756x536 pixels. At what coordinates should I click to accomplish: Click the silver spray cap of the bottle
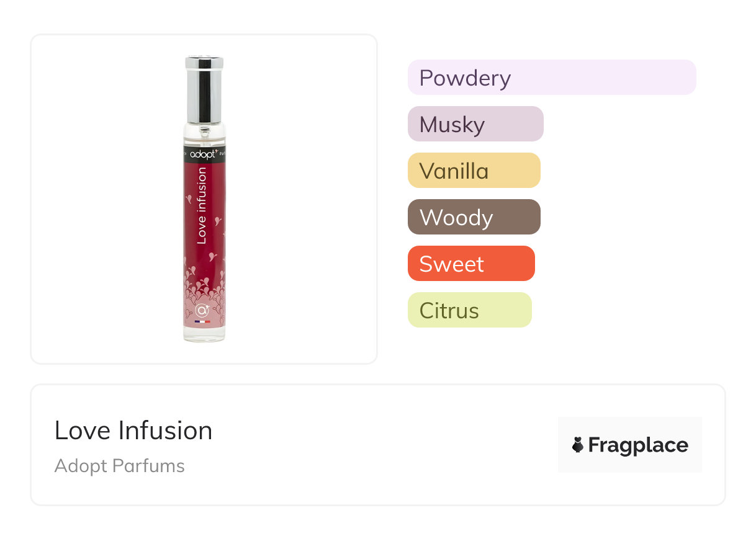204,89
